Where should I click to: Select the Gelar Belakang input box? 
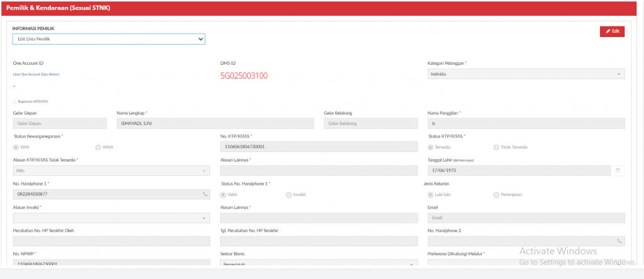coord(371,123)
